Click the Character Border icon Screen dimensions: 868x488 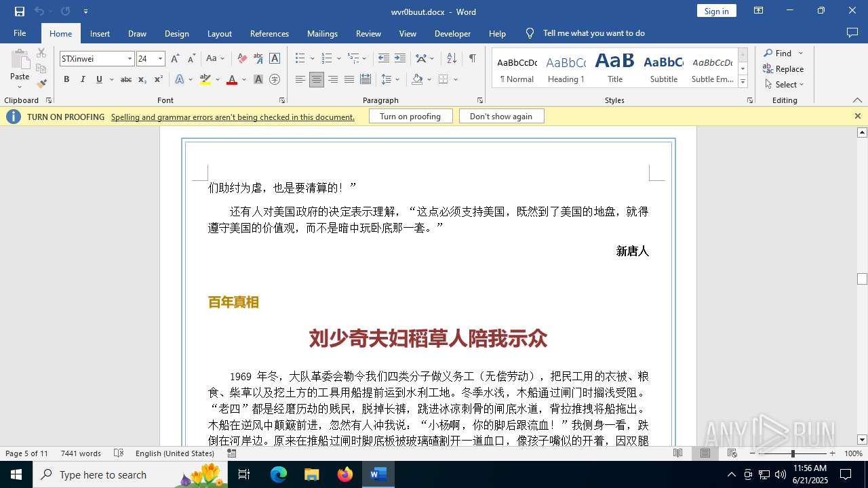pos(275,59)
